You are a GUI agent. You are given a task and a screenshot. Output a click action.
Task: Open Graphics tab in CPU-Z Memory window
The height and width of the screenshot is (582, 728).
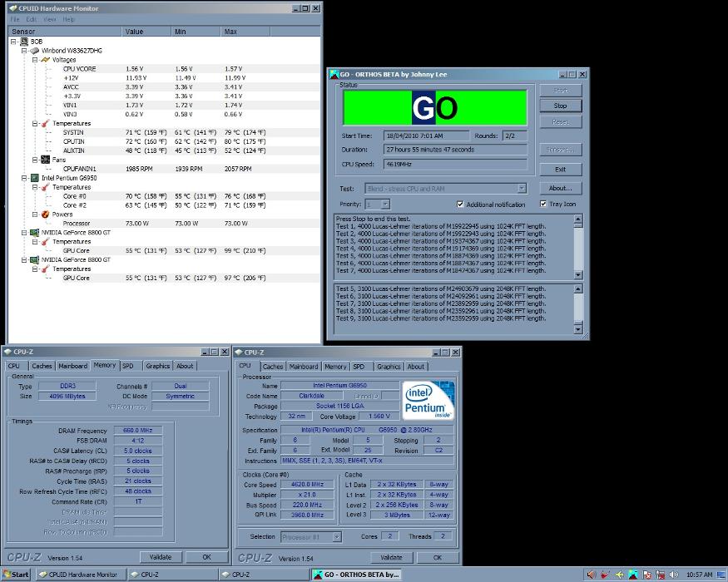158,366
